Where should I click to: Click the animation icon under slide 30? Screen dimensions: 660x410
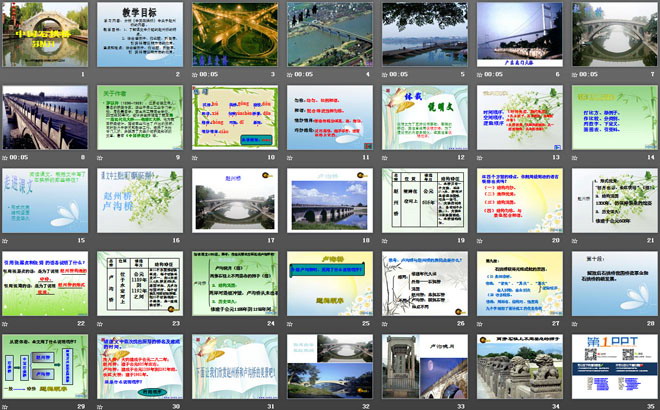click(x=101, y=406)
